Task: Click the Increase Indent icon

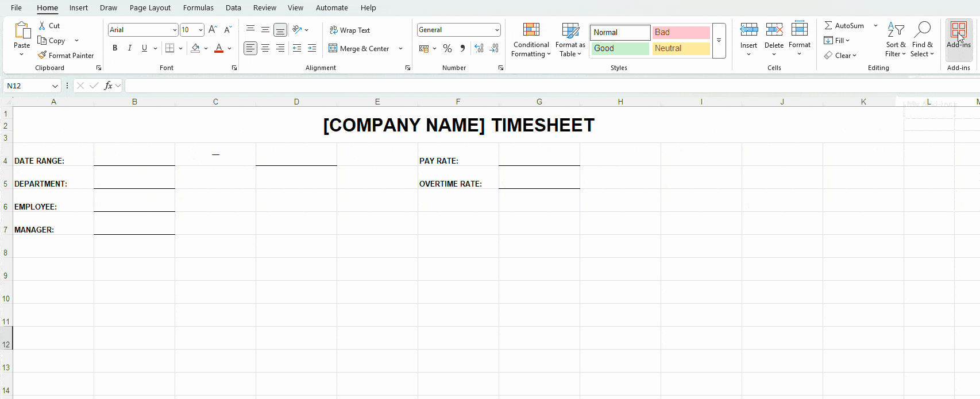Action: (x=312, y=48)
